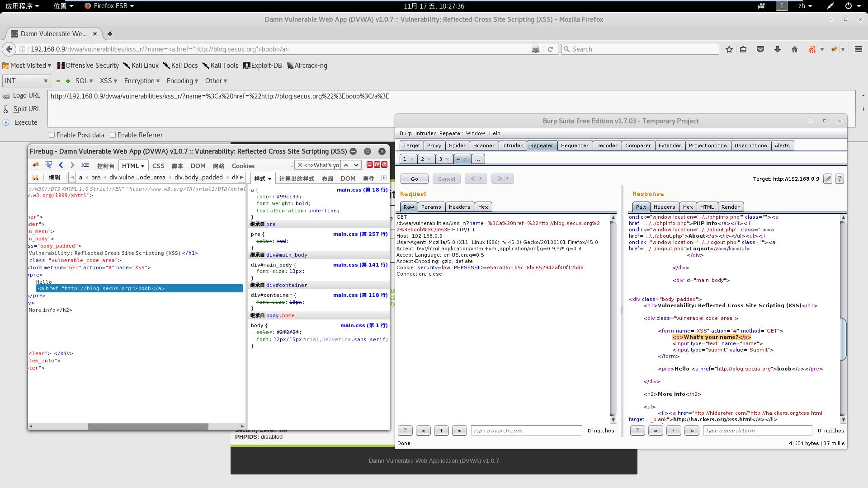Screen dimensions: 868x488
Task: Select the Request Params tab in Burp
Action: tap(431, 207)
